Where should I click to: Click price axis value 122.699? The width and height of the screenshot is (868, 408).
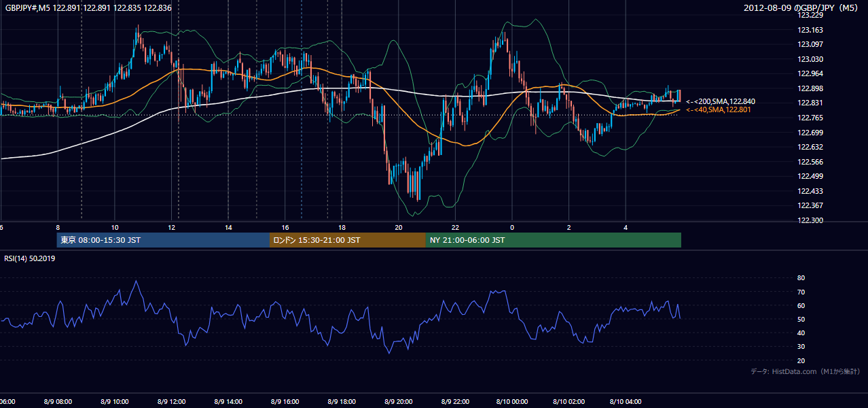tap(811, 133)
